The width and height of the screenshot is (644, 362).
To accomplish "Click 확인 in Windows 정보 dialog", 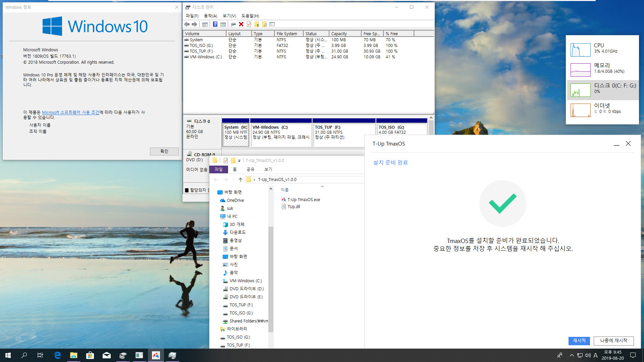I will 164,151.
